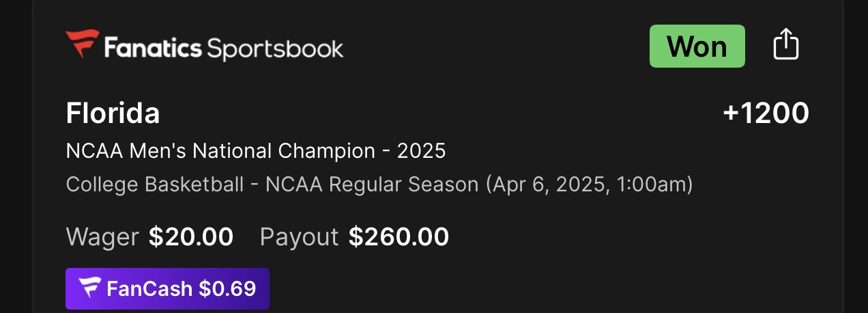Open the purple FanCash $0.69 reward badge
Viewport: 868px width, 313px height.
pyautogui.click(x=167, y=288)
